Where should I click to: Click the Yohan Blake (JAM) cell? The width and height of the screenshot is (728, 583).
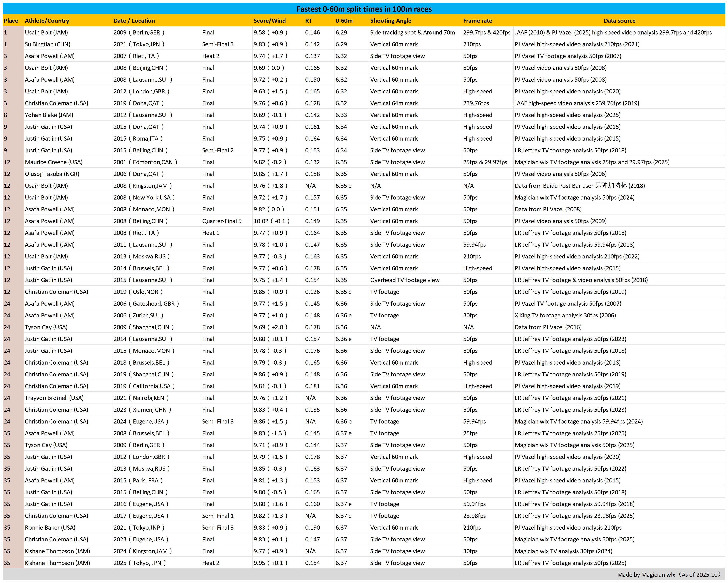tap(49, 115)
